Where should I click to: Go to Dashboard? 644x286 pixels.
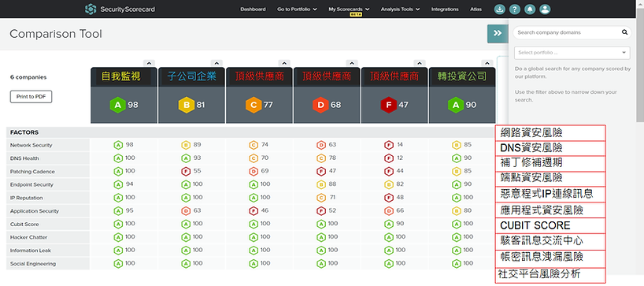253,9
